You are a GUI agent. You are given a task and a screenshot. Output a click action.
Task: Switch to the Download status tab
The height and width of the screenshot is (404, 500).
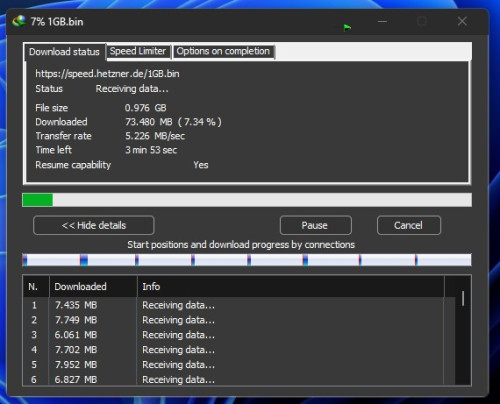tap(64, 52)
